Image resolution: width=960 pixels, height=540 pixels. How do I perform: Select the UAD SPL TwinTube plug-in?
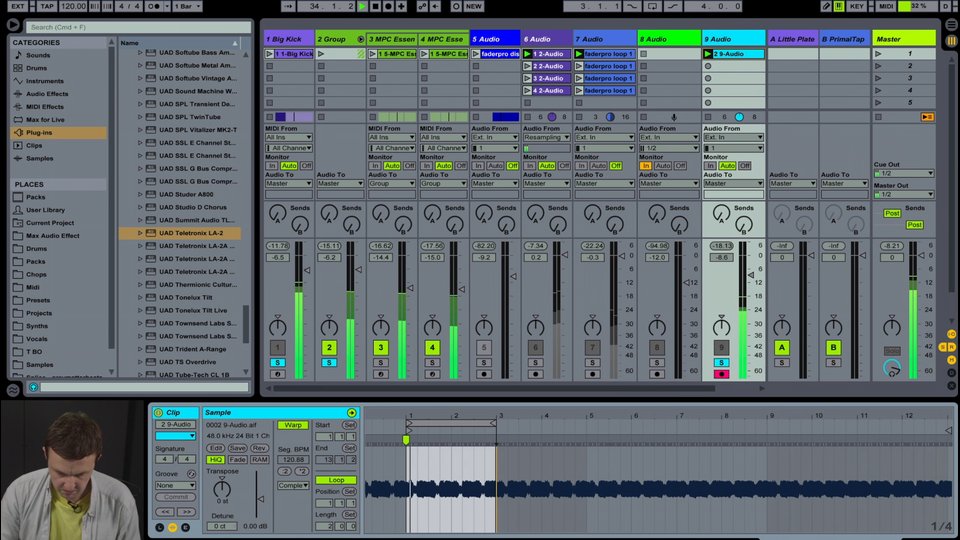click(190, 117)
